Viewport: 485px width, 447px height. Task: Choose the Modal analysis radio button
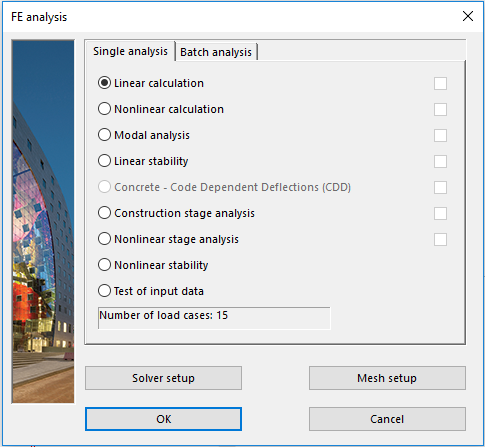pyautogui.click(x=104, y=135)
